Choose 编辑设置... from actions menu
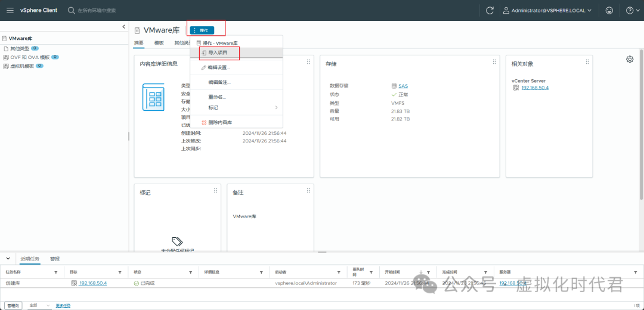Screen dimensions: 644x310 [236, 67]
